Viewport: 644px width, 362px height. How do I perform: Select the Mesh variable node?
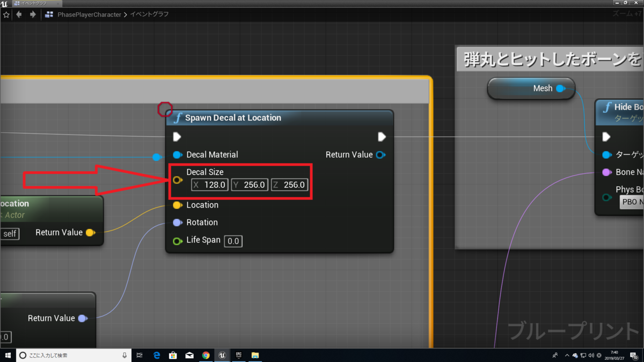click(531, 88)
